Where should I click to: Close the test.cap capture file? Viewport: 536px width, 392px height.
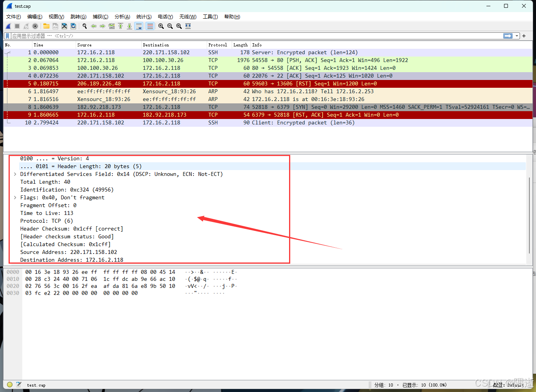(64, 26)
